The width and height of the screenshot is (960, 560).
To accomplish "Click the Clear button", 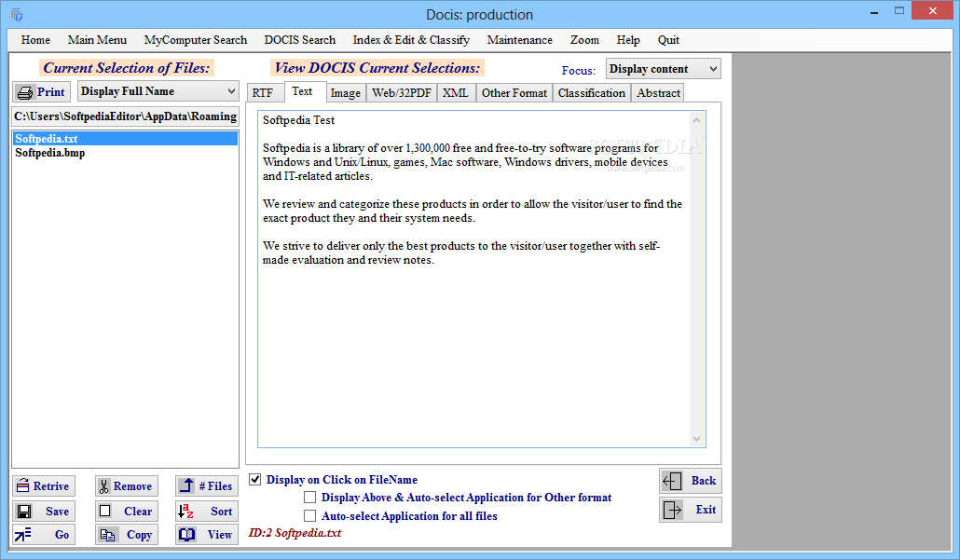I will coord(126,511).
